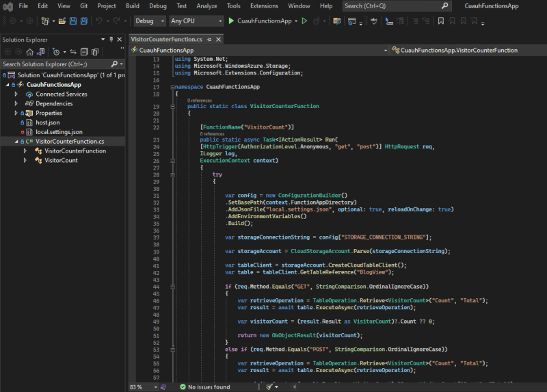Screen dimensions: 547x392
Task: Click Switch Views icon in Solution Explorer
Action: click(x=41, y=52)
